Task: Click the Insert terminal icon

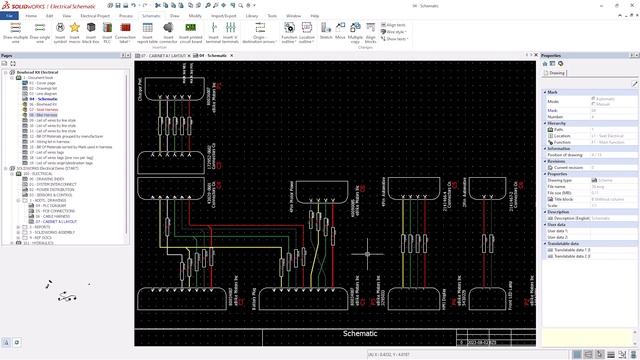Action: coord(213,27)
